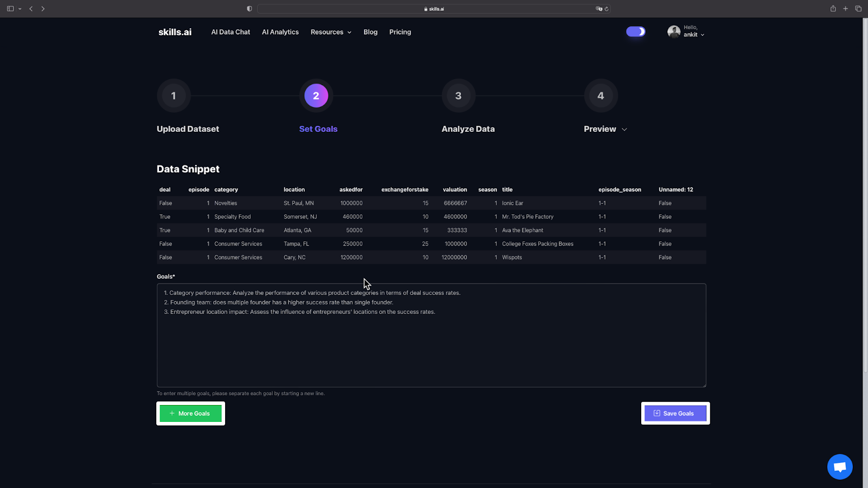This screenshot has width=868, height=488.
Task: Select the 'Ionic Ear' title cell
Action: pos(513,203)
